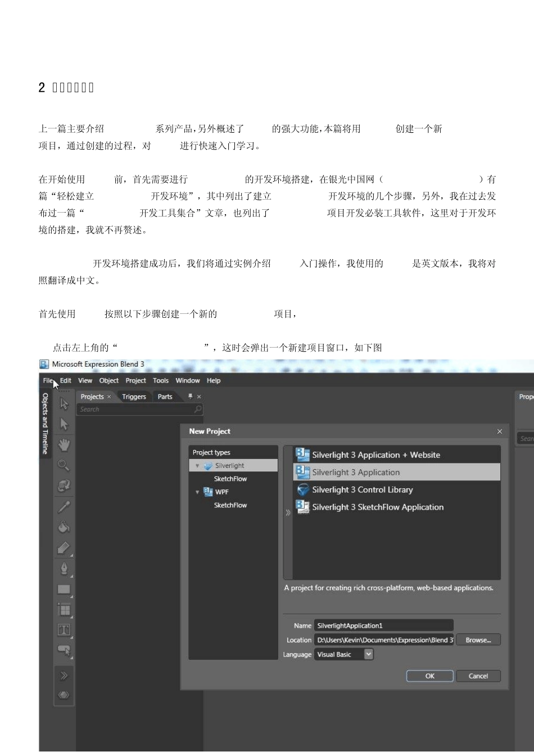The height and width of the screenshot is (756, 534).
Task: Close the Projects panel group with X
Action: pos(199,397)
